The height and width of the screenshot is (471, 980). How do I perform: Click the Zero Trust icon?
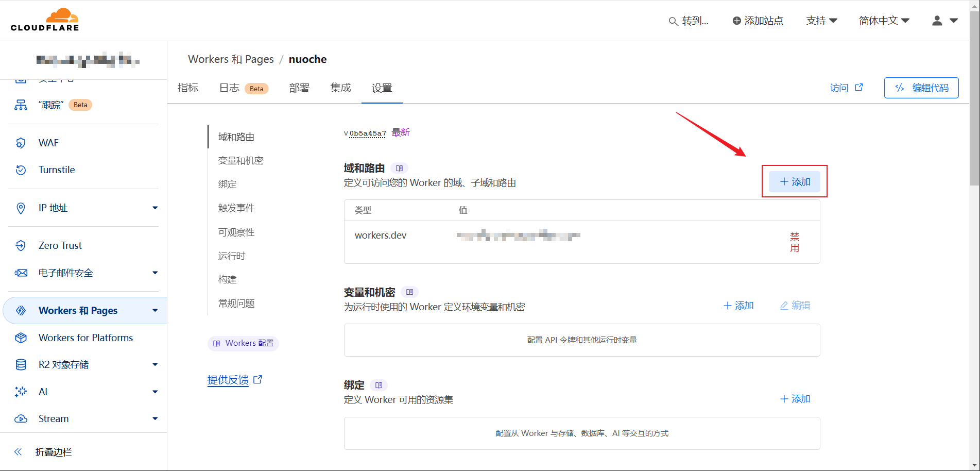coord(21,245)
